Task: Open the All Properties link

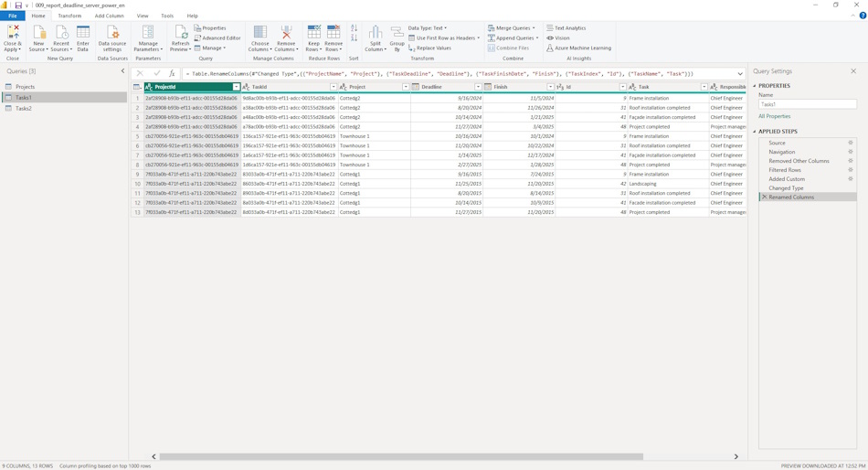Action: (775, 116)
